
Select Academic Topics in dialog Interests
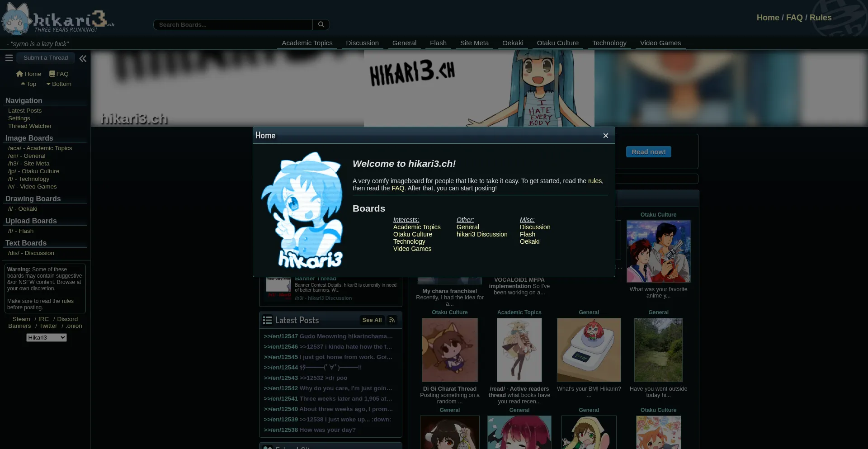417,227
